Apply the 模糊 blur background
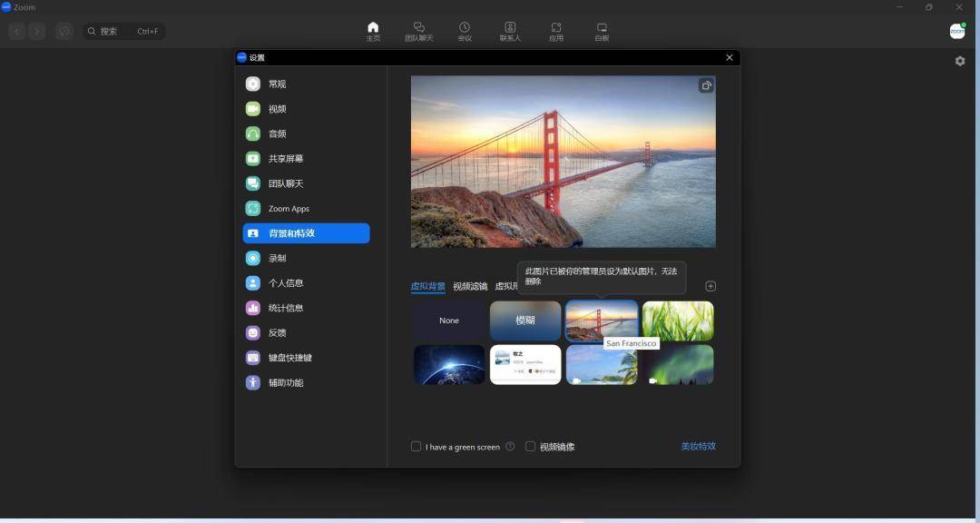Viewport: 980px width, 523px height. coord(524,321)
